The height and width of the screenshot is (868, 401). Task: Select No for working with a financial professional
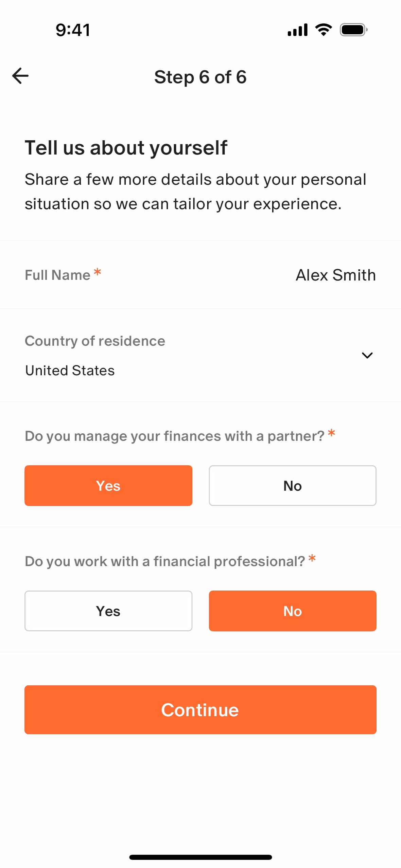(x=293, y=611)
